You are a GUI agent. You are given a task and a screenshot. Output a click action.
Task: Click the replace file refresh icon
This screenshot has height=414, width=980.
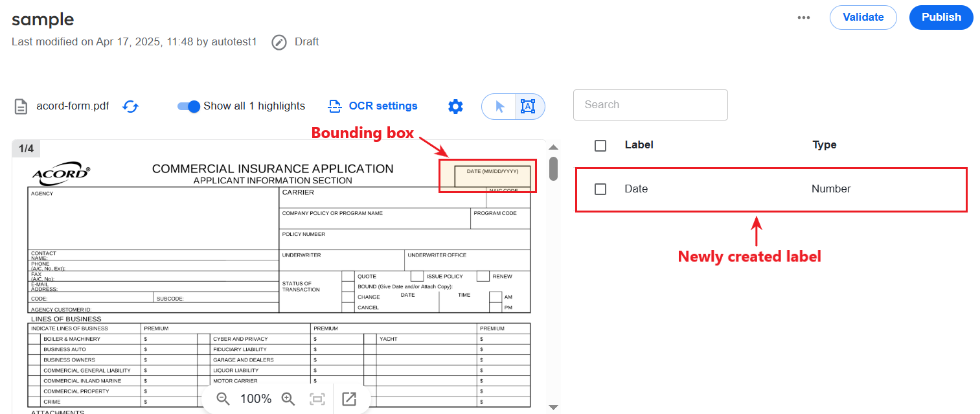131,106
